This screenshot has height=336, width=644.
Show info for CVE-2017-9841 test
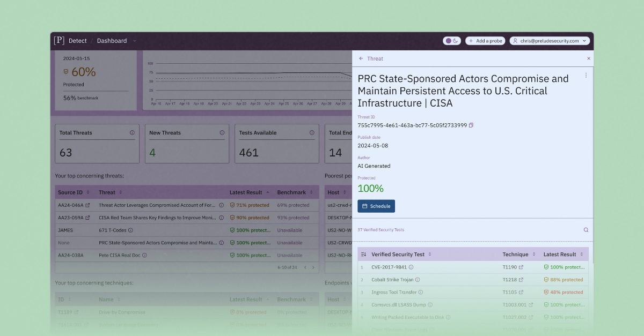pos(411,267)
